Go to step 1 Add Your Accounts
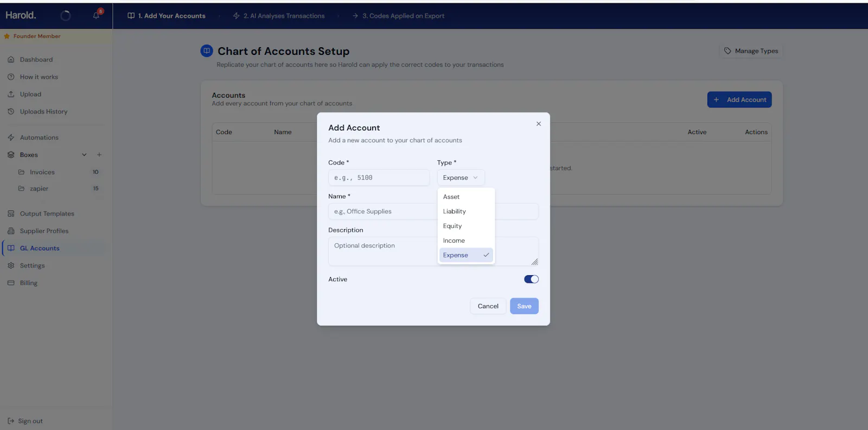Screen dimensions: 868x430 coord(167,16)
